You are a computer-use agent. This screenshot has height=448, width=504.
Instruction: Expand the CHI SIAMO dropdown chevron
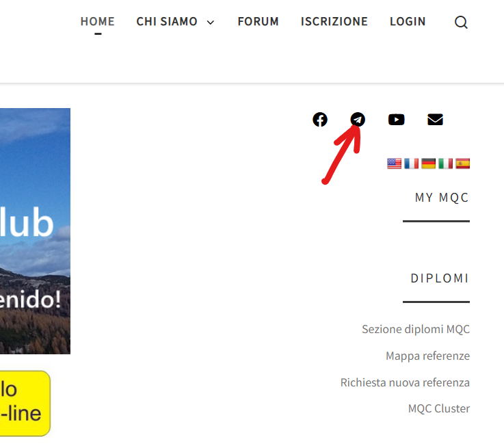point(211,23)
